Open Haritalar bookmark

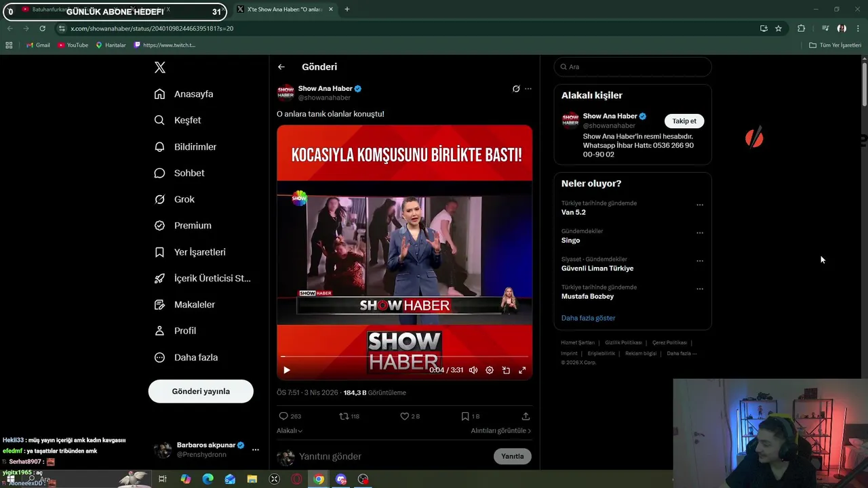(x=111, y=45)
